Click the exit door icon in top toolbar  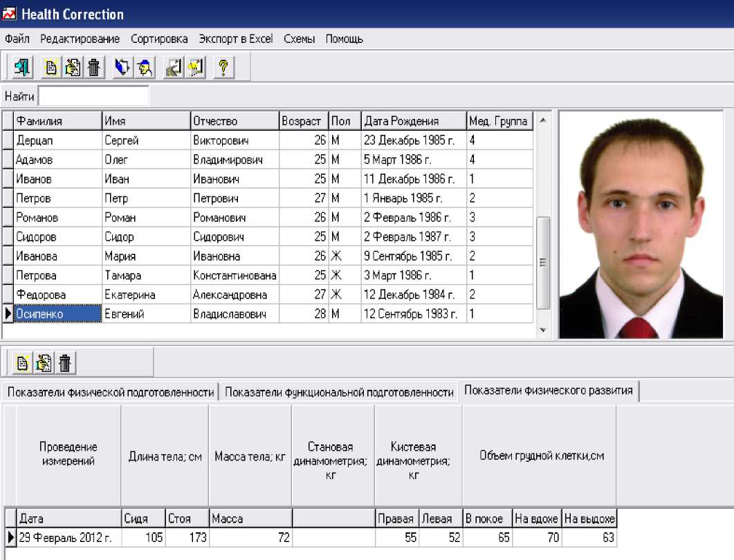click(x=21, y=67)
